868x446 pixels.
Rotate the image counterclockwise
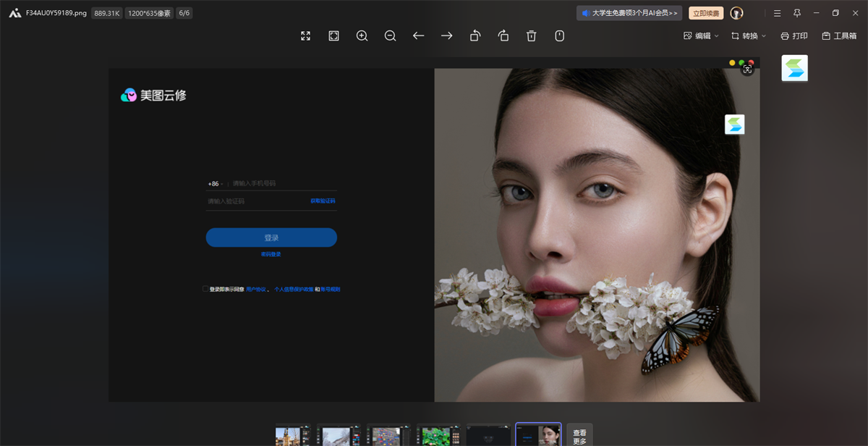(475, 35)
